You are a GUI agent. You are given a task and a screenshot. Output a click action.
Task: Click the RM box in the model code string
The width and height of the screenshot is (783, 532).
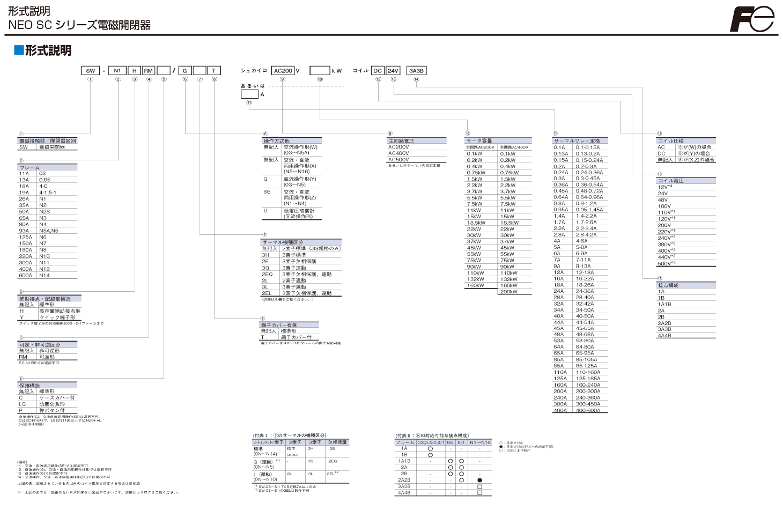click(x=149, y=70)
